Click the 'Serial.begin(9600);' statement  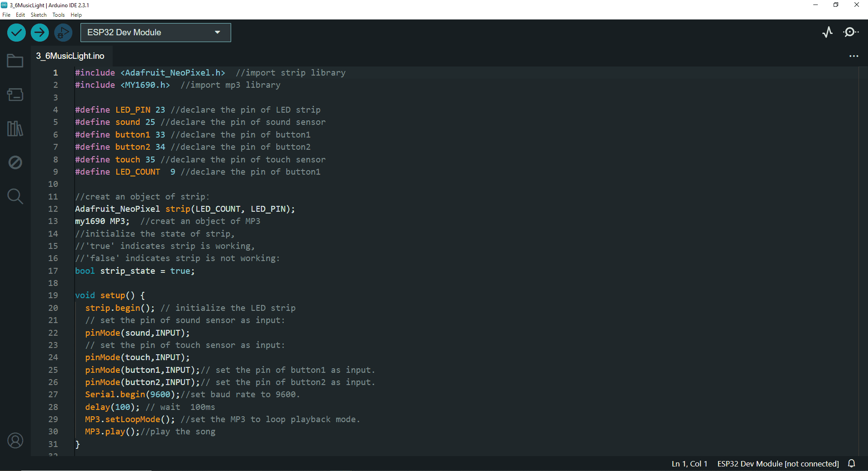coord(133,395)
